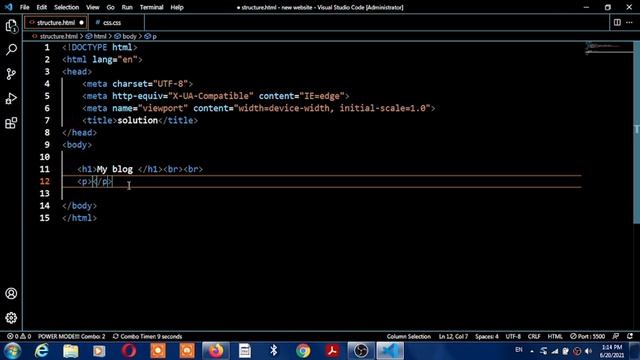
Task: Click Ln 12, Col 7 position indicator
Action: pos(453,336)
